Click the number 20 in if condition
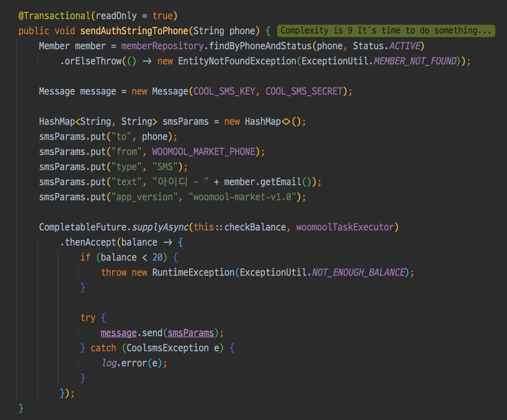 coord(157,257)
